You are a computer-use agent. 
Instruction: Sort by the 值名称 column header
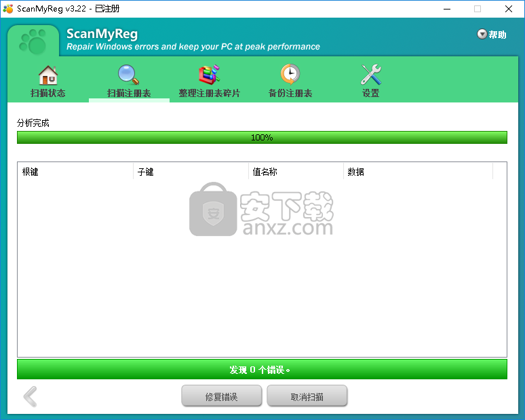click(x=296, y=172)
